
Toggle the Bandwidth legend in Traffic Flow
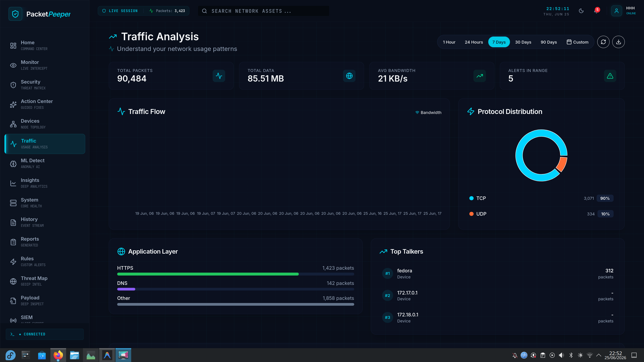428,112
